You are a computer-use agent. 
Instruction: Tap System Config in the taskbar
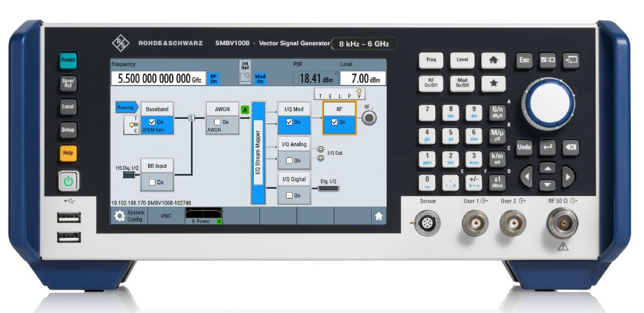130,216
